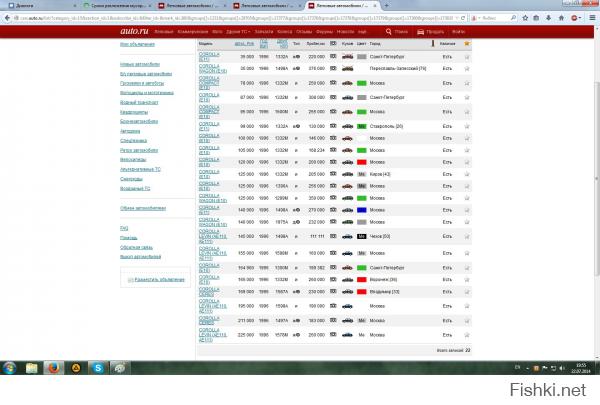600x405 pixels.
Task: Toggle favorite star for Владимир listing
Action: point(467,292)
